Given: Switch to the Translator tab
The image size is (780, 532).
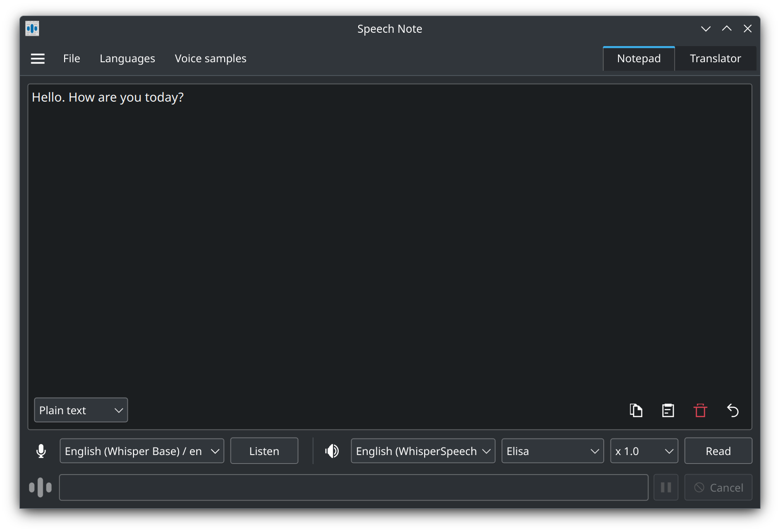Looking at the screenshot, I should [x=715, y=58].
